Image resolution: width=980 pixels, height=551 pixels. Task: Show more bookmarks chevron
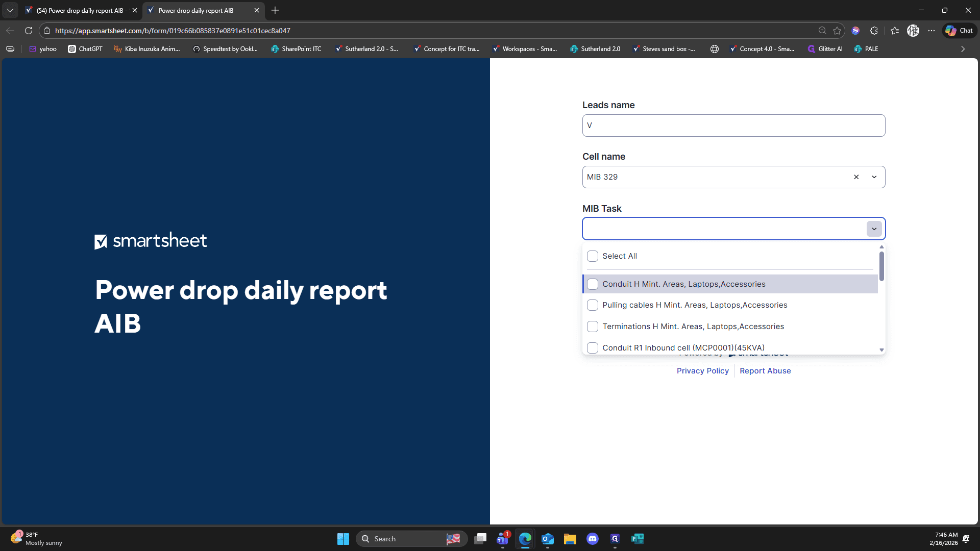[963, 49]
